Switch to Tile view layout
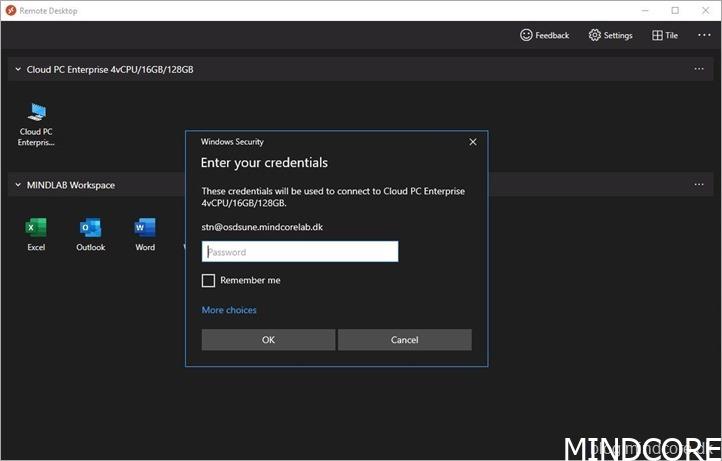Screen dimensions: 722x461 [x=658, y=35]
